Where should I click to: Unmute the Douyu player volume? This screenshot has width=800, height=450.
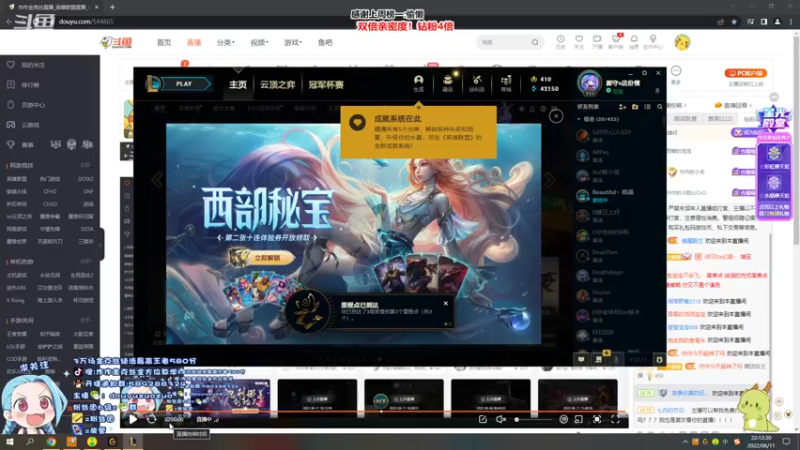point(501,419)
